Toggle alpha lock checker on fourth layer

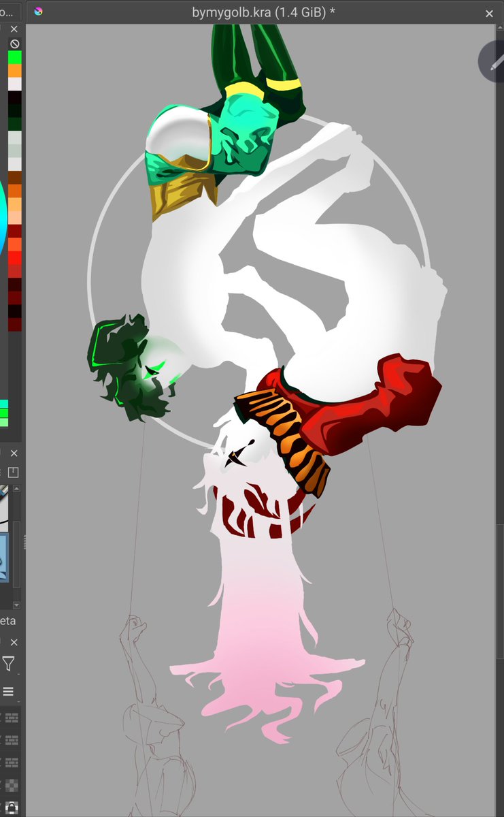coord(12,786)
